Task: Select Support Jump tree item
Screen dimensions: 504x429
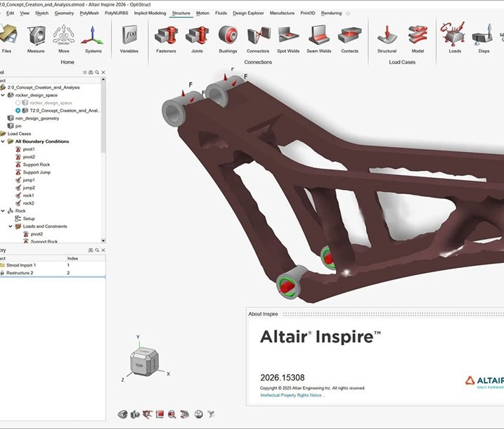Action: [x=37, y=172]
